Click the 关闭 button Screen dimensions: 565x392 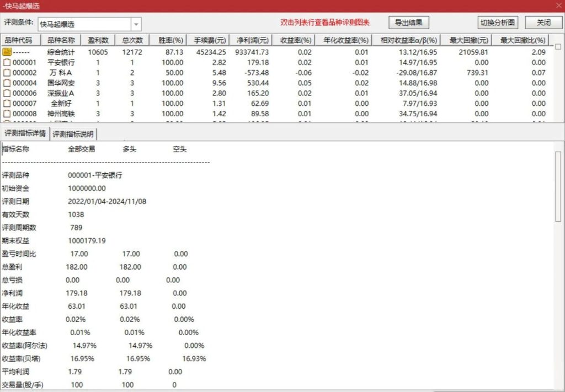tap(543, 23)
